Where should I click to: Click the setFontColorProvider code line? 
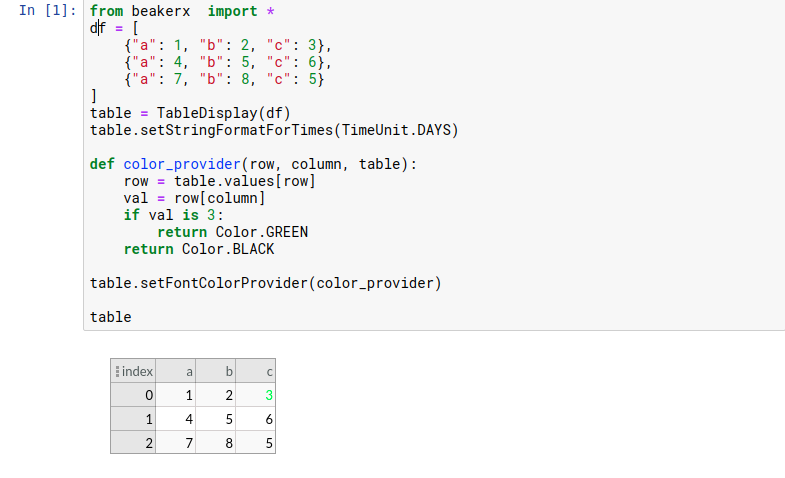coord(266,283)
